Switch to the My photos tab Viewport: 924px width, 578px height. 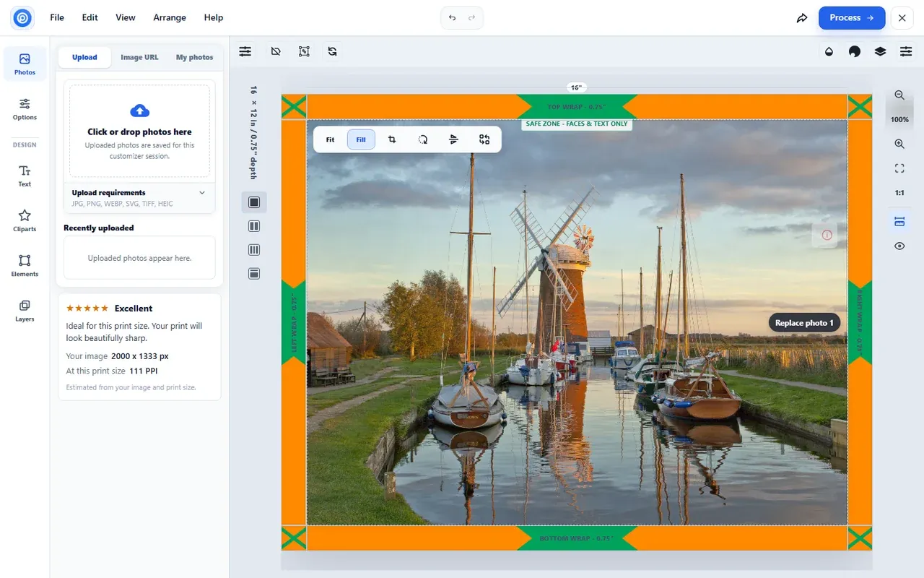(x=195, y=57)
